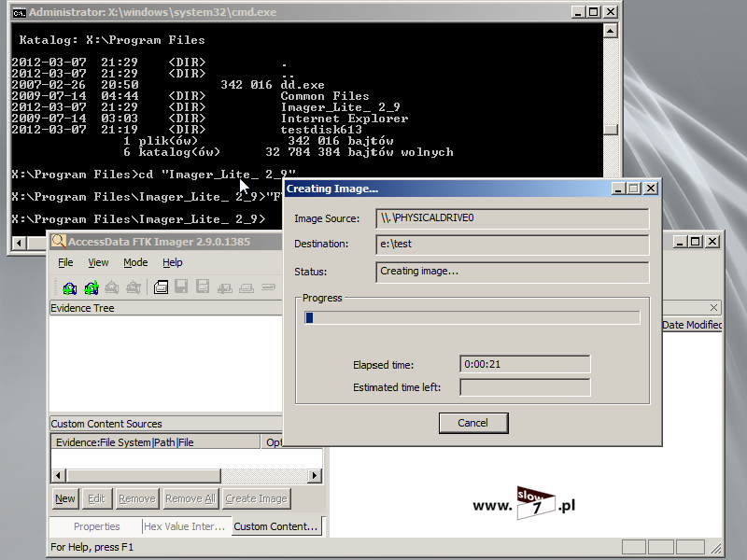Select the Custom Content tab

(x=275, y=526)
